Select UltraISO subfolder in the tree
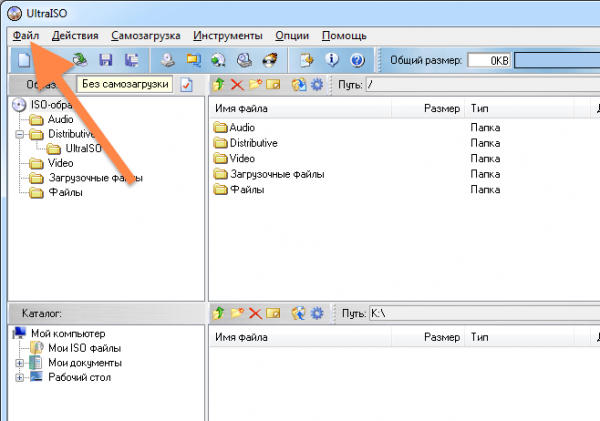This screenshot has height=421, width=600. pyautogui.click(x=83, y=148)
